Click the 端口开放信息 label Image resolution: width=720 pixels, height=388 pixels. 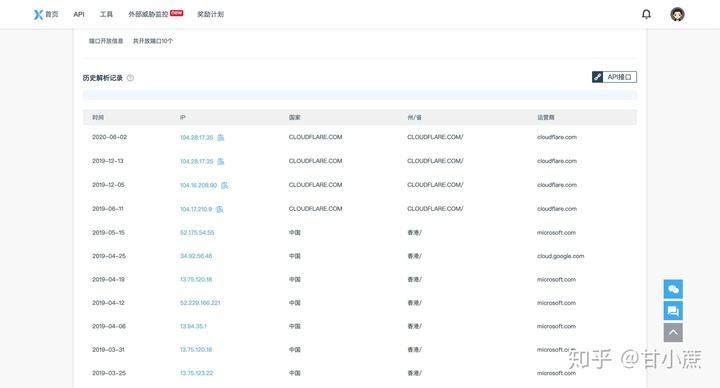(106, 41)
